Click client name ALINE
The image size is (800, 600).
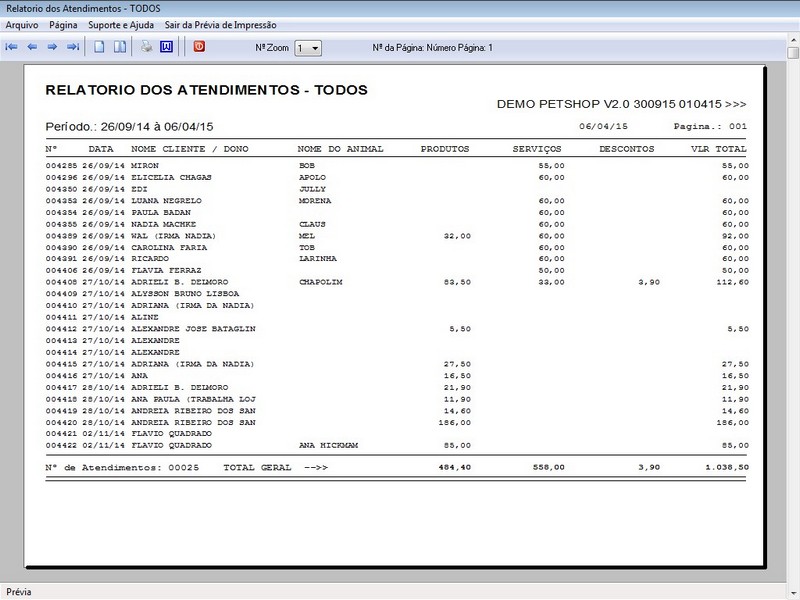145,317
